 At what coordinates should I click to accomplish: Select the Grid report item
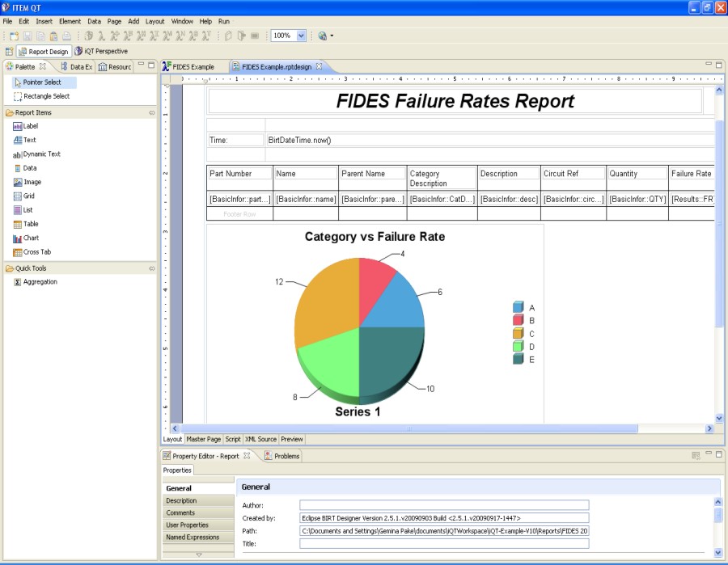coord(29,196)
